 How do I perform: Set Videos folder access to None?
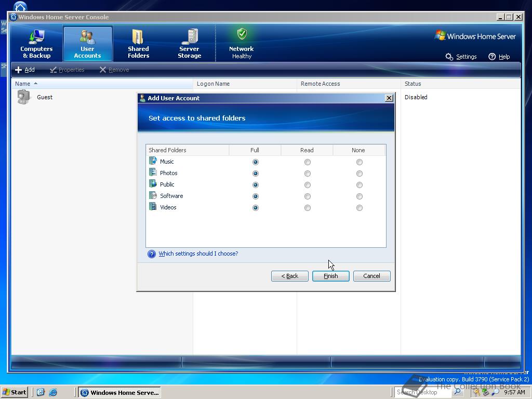(360, 208)
